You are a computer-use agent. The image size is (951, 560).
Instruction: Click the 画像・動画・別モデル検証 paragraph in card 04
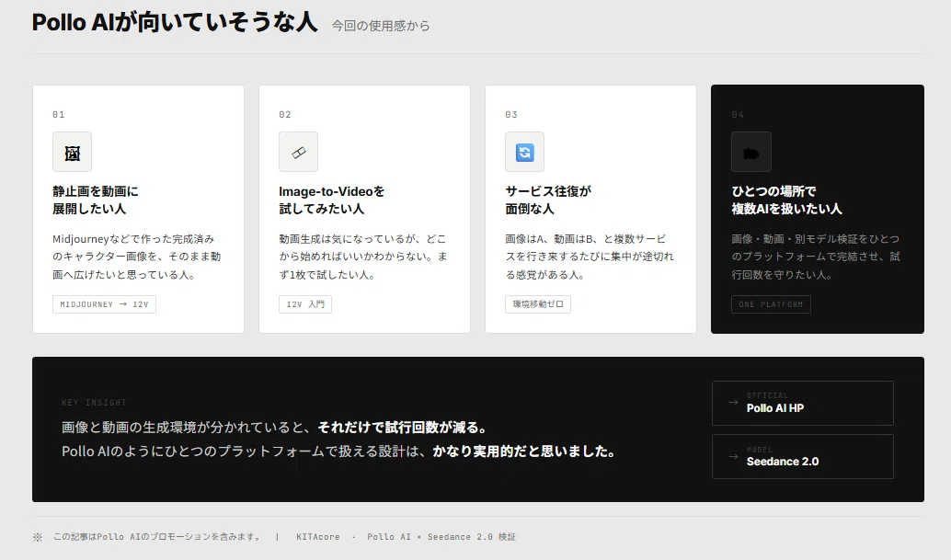tap(816, 257)
